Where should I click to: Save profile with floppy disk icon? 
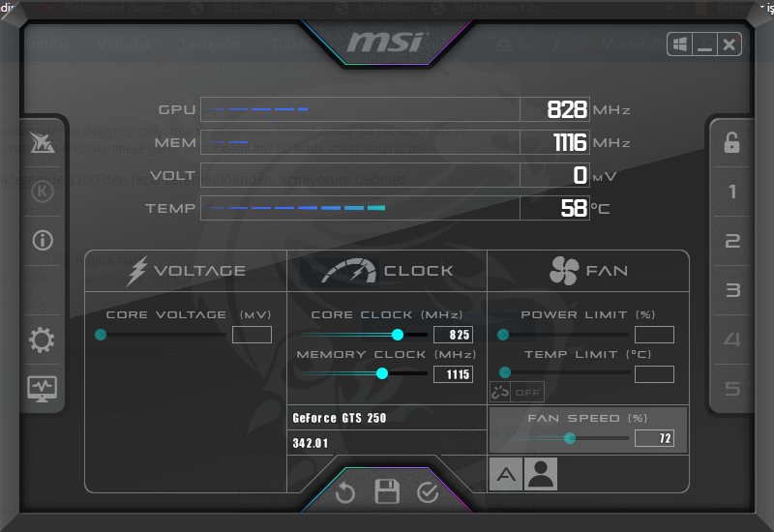(387, 491)
